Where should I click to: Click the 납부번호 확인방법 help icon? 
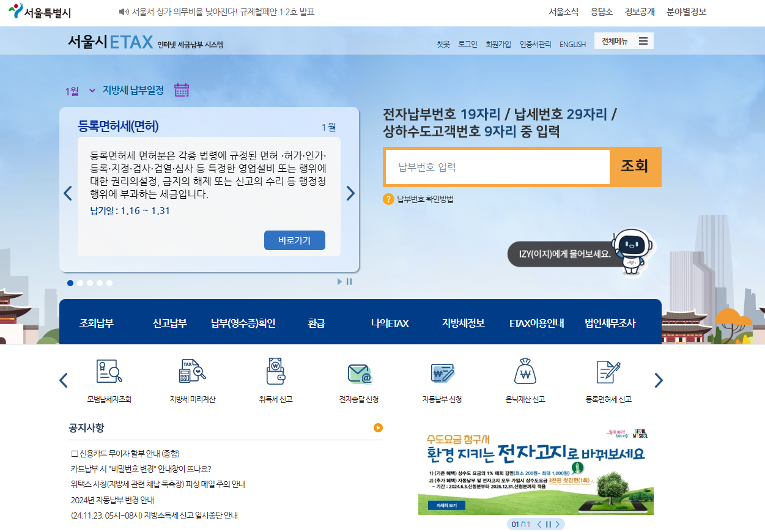coord(387,198)
